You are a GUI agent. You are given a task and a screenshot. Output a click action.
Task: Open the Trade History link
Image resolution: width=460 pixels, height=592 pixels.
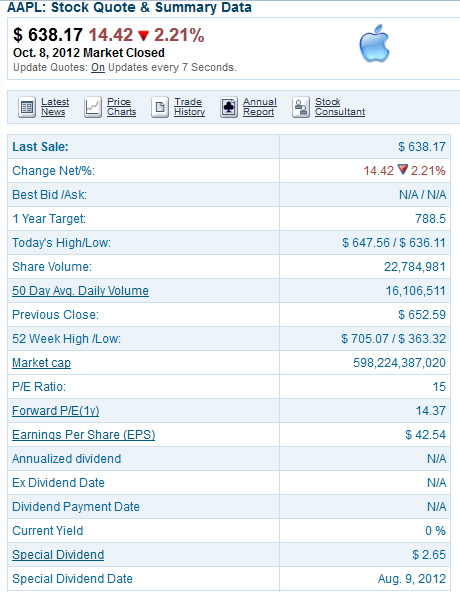pyautogui.click(x=189, y=107)
